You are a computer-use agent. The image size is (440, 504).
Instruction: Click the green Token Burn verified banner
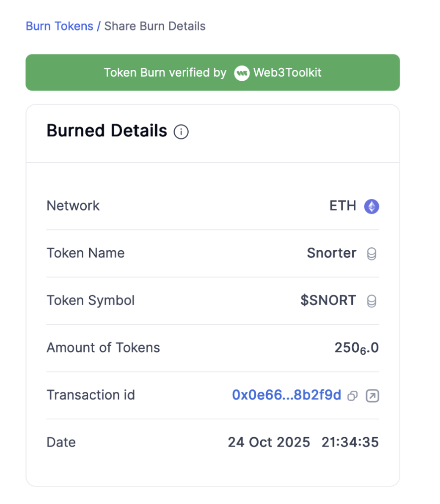click(212, 72)
